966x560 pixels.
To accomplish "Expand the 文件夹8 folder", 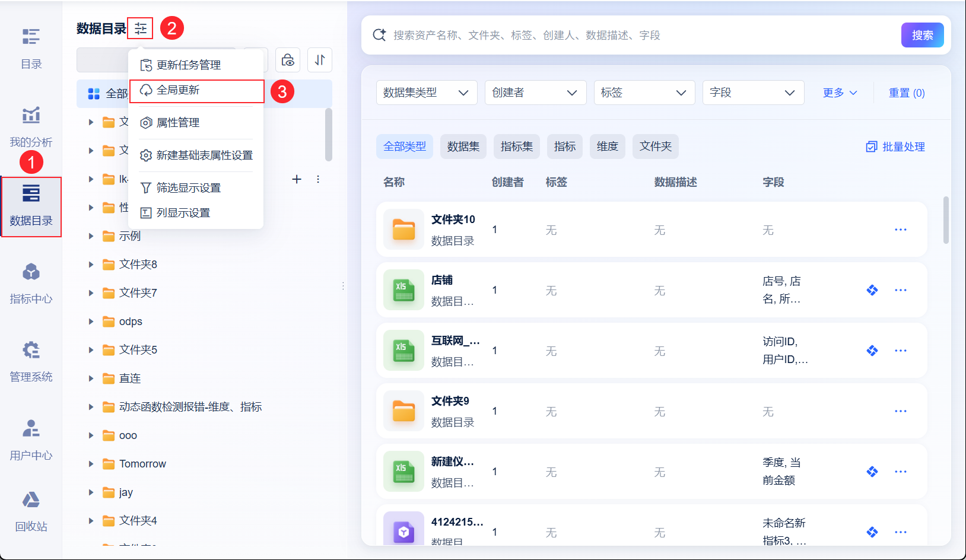I will tap(91, 265).
